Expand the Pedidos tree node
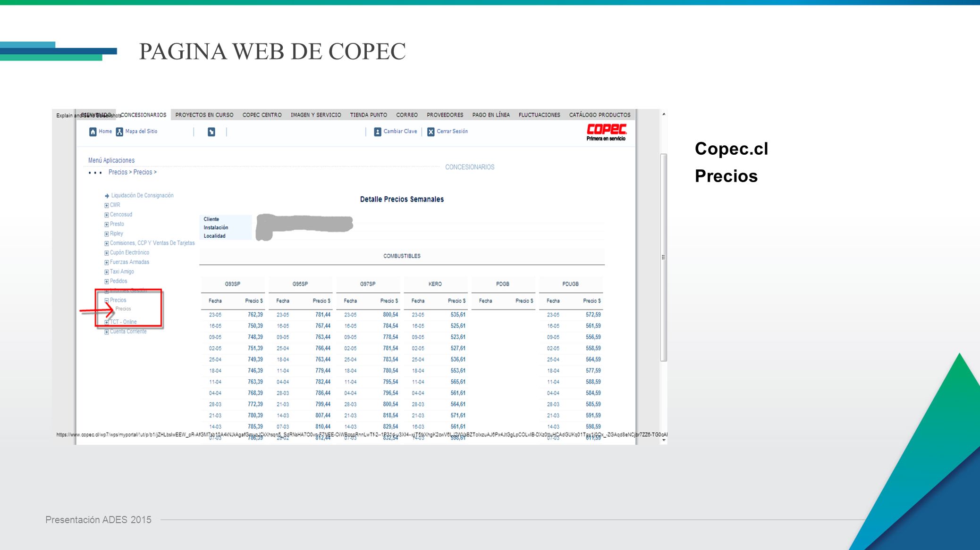980x550 pixels. click(107, 281)
